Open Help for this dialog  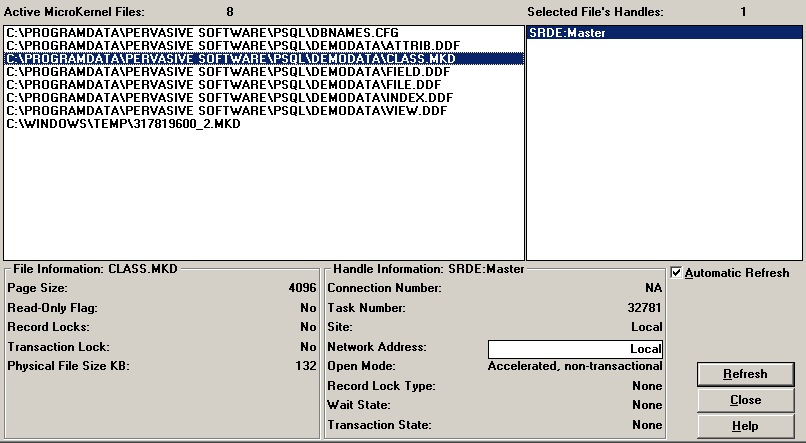click(745, 426)
